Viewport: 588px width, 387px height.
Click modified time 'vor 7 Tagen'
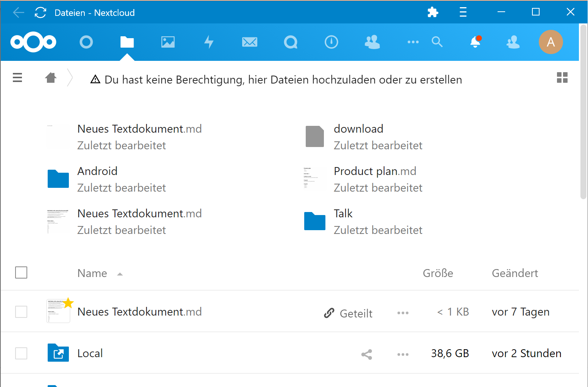click(521, 312)
